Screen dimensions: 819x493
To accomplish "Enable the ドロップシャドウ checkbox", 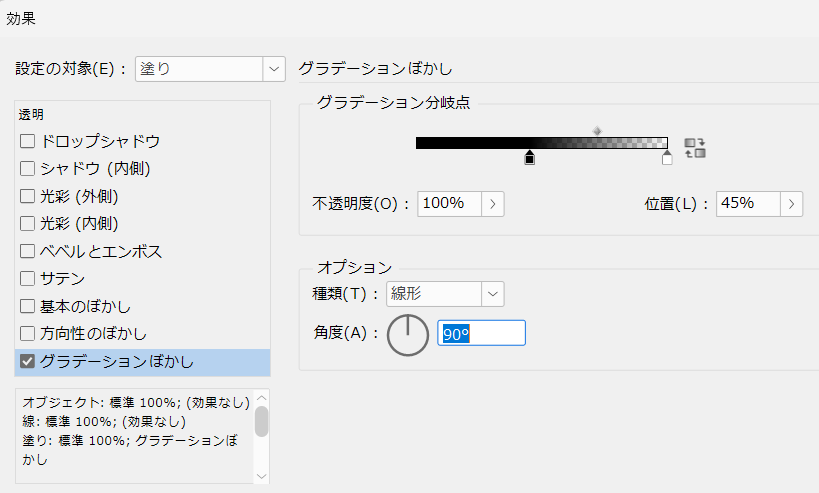I will tap(28, 142).
